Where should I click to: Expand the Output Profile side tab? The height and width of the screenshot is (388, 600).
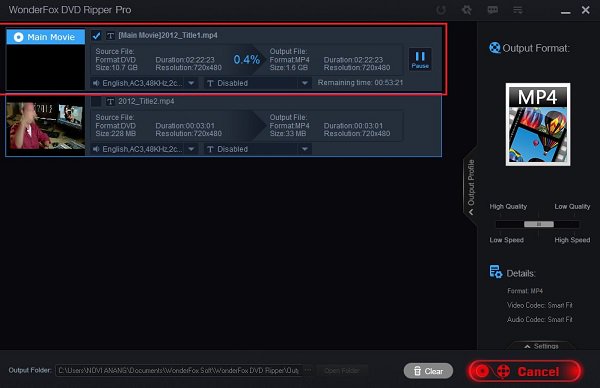click(x=471, y=187)
